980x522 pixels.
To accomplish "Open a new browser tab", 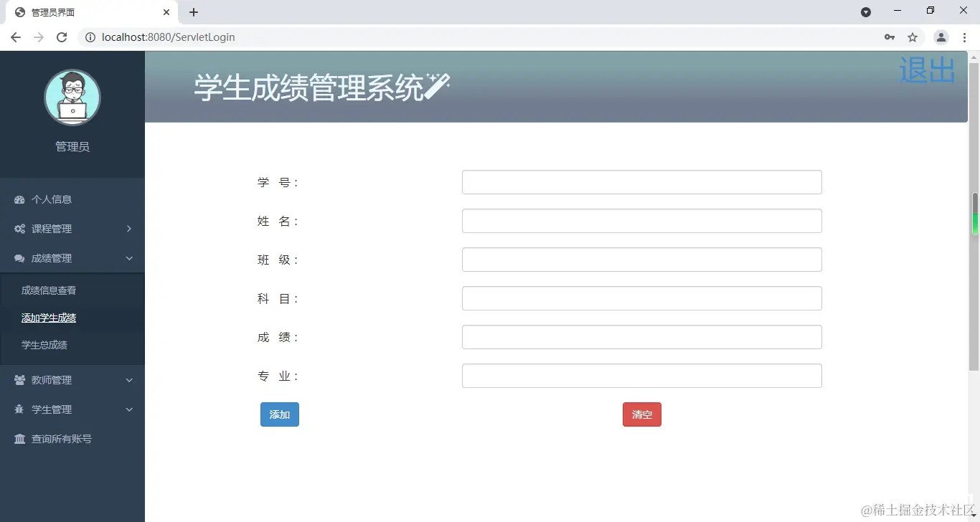I will 194,12.
